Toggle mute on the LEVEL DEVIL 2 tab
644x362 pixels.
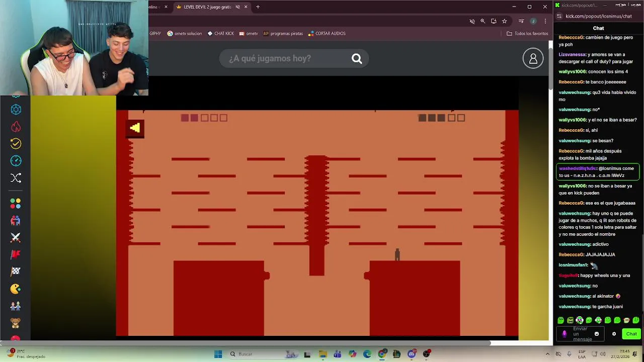click(237, 7)
